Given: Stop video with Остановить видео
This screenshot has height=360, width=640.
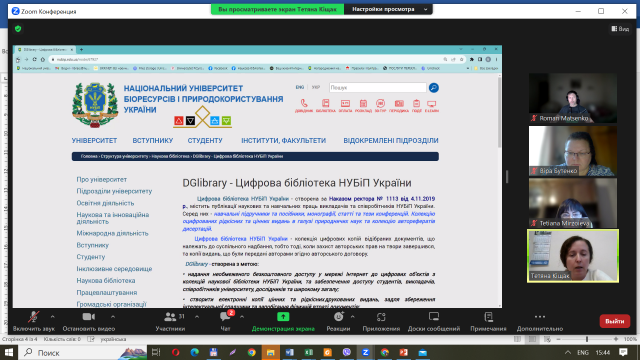Looking at the screenshot, I should click(x=89, y=321).
